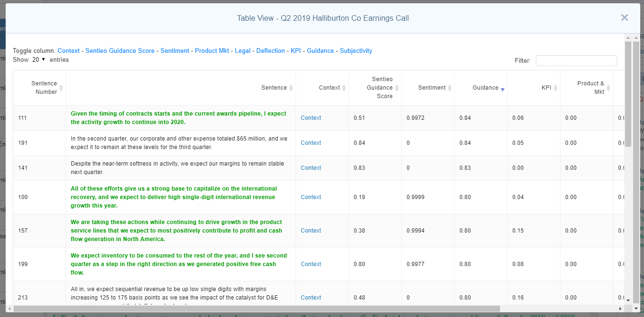Open Context link for sentence 111
The image size is (644, 317).
(x=311, y=118)
